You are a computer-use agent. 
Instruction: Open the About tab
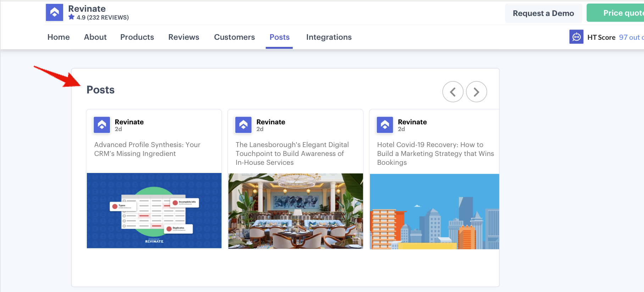pyautogui.click(x=95, y=37)
